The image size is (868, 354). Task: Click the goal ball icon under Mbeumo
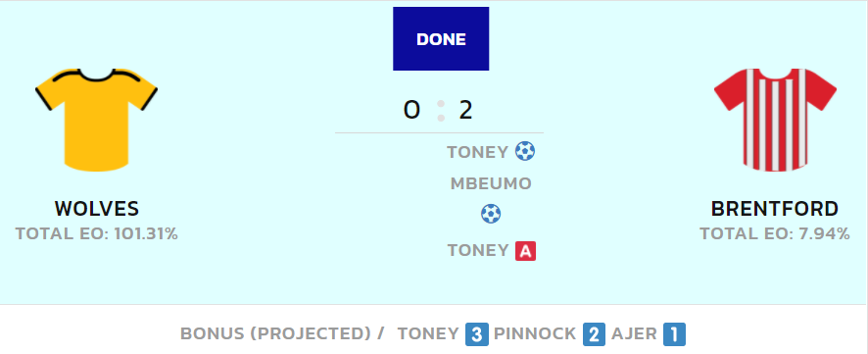pyautogui.click(x=491, y=214)
